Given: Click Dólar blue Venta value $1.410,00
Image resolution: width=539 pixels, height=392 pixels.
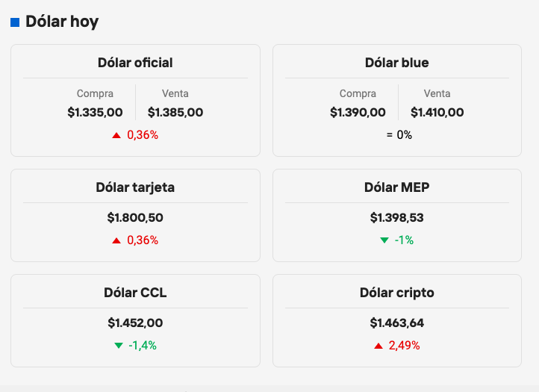Looking at the screenshot, I should 437,113.
